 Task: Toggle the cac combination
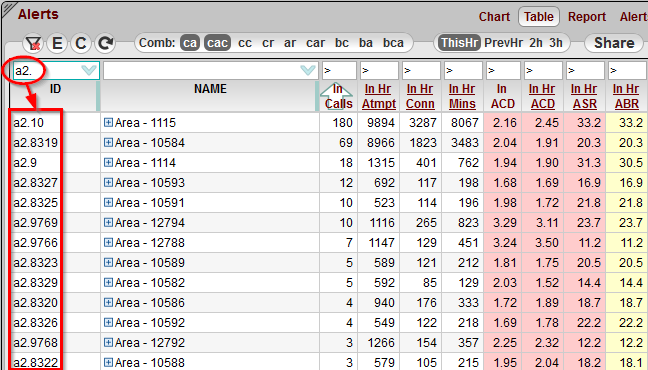coord(217,43)
